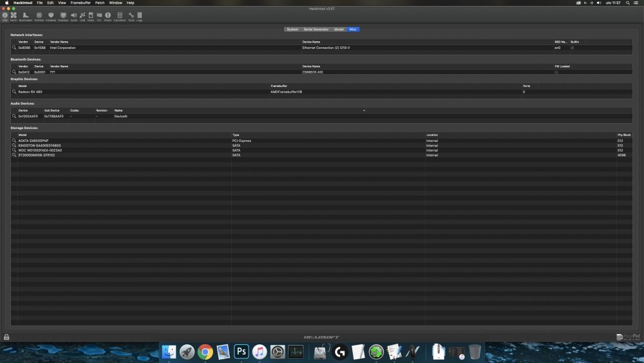
Task: Select ADATA SX6000PNP storage model text
Action: point(33,141)
